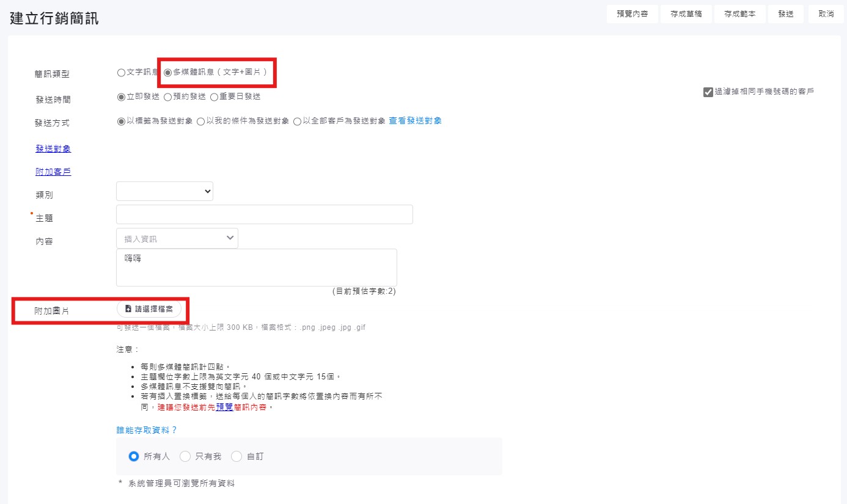
Task: Save as template with 存成範本
Action: (x=739, y=13)
